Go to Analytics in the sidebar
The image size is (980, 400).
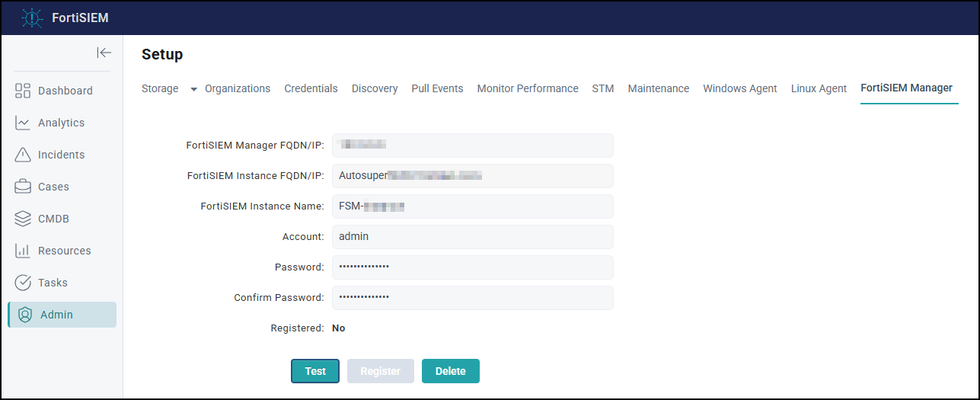pos(62,123)
